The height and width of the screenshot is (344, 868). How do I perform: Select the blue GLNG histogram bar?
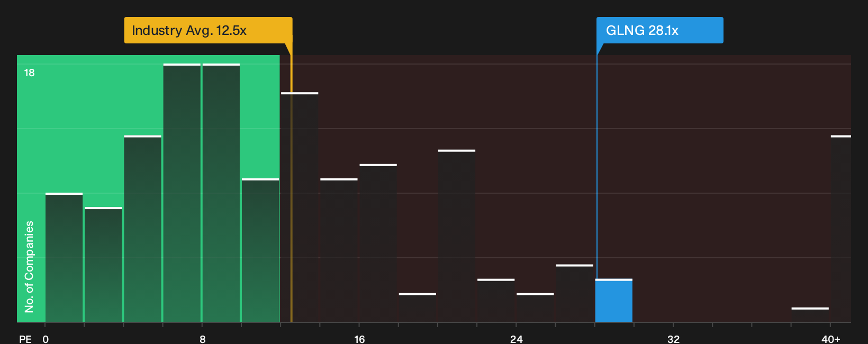click(x=613, y=301)
